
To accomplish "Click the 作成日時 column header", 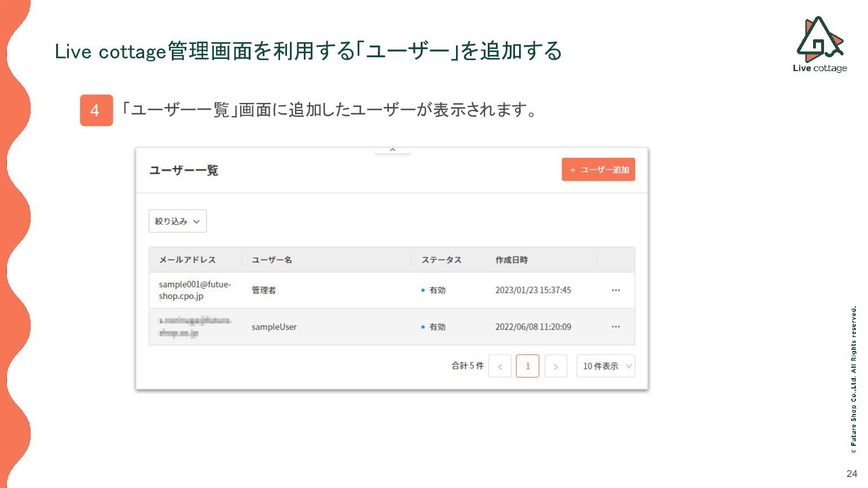I will tap(511, 260).
